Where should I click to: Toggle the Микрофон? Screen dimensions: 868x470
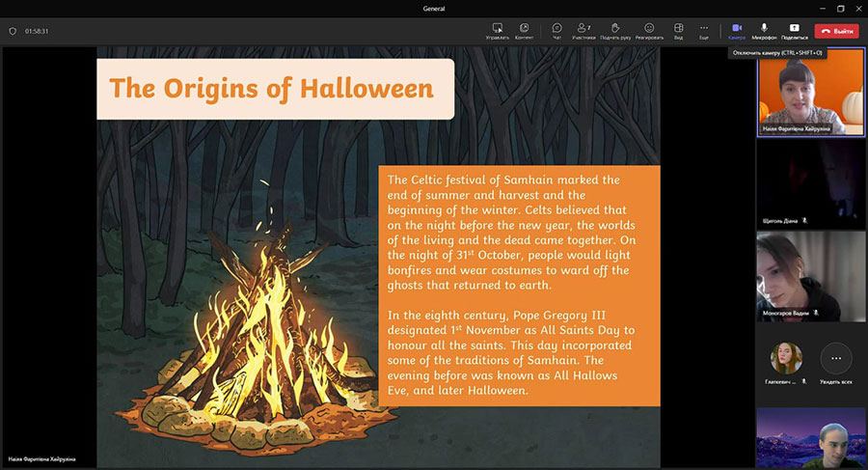coord(764,31)
